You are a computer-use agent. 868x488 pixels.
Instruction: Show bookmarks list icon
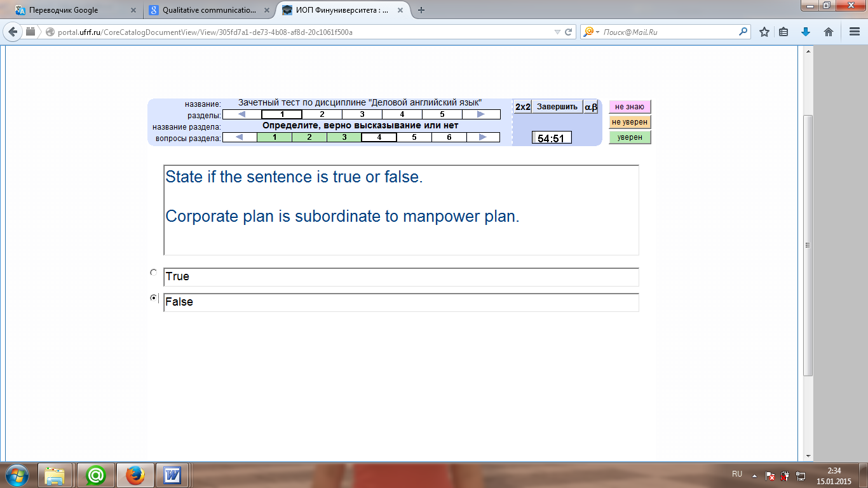[784, 32]
